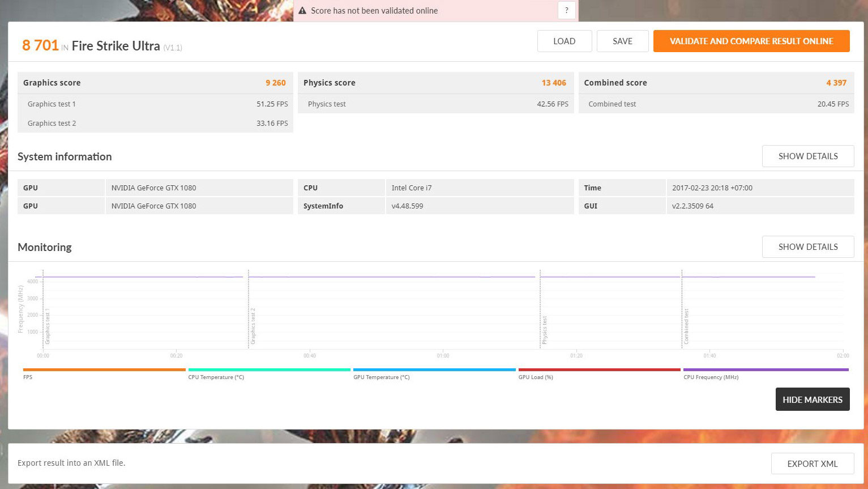Open the question mark help button

pos(566,10)
